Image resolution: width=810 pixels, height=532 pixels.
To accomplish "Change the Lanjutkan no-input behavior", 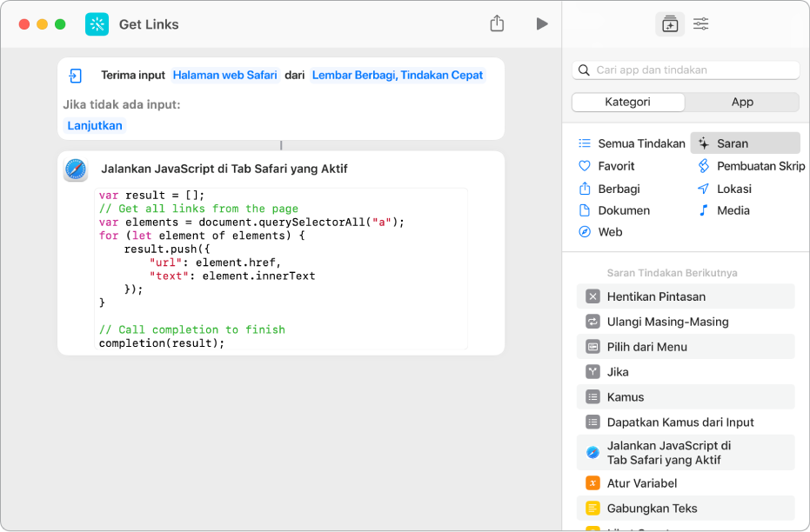I will pos(95,126).
